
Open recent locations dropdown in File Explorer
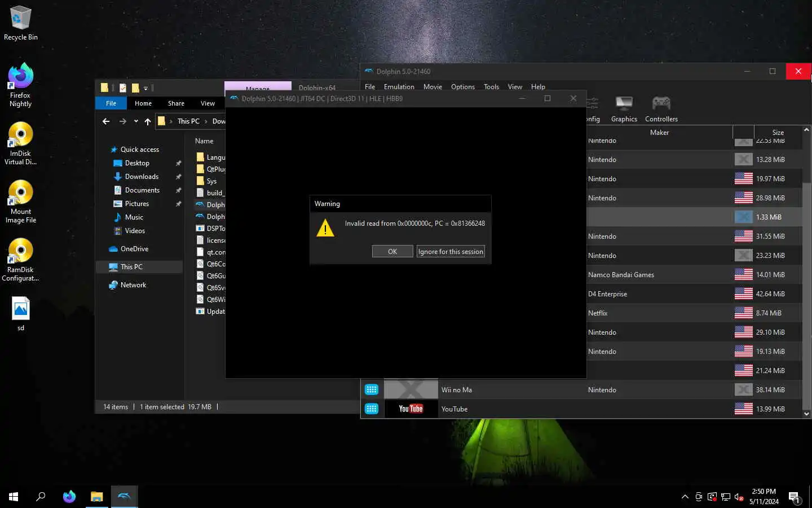[136, 121]
